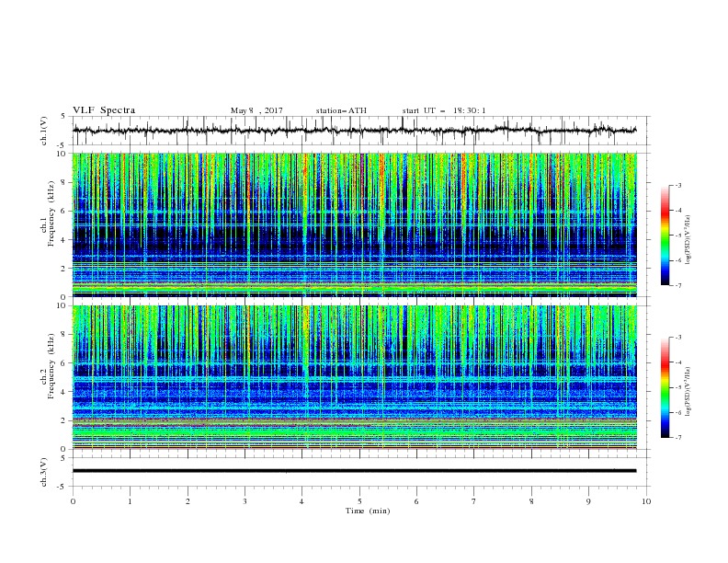Click time axis tick label '8'
Viewport: 728px width, 563px height.
point(531,501)
